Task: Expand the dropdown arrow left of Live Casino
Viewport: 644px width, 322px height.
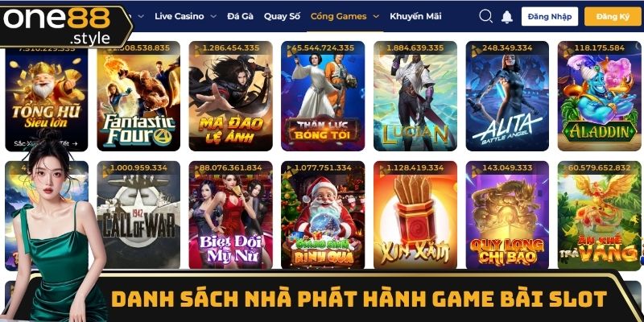Action: pos(141,16)
